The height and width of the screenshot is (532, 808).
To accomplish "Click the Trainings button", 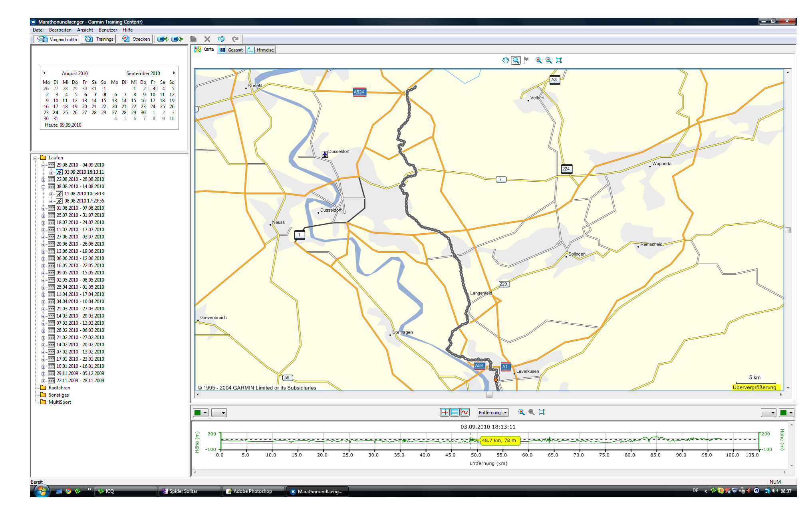I will pyautogui.click(x=99, y=39).
